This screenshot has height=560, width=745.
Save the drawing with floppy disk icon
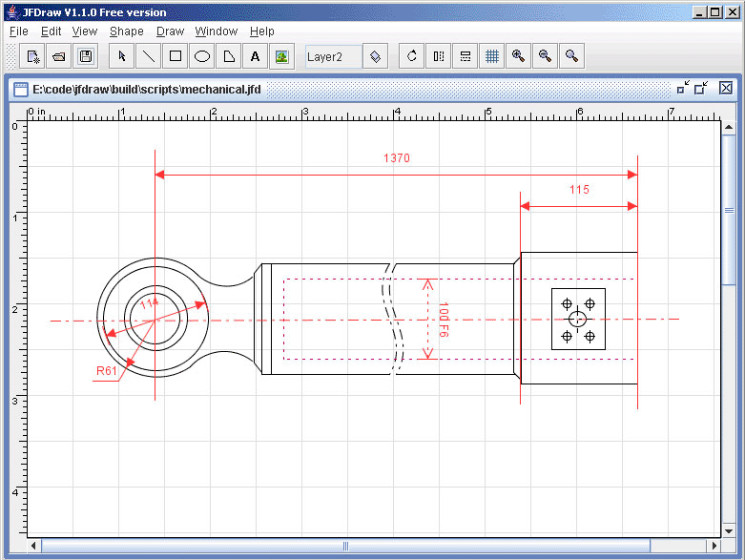pos(86,56)
